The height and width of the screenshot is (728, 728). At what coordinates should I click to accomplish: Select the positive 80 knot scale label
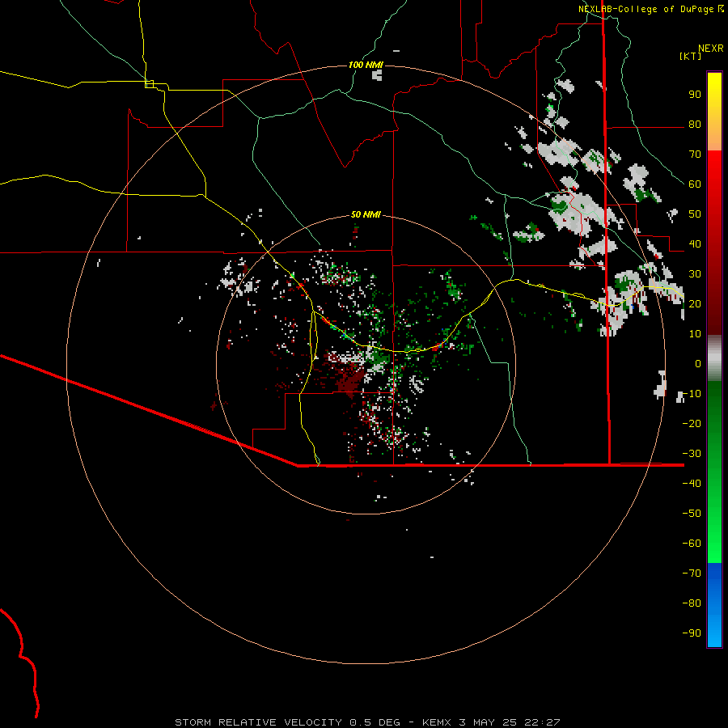695,124
